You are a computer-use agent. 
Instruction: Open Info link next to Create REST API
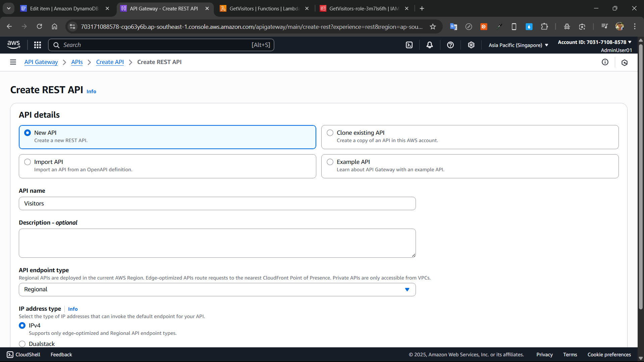pos(91,91)
